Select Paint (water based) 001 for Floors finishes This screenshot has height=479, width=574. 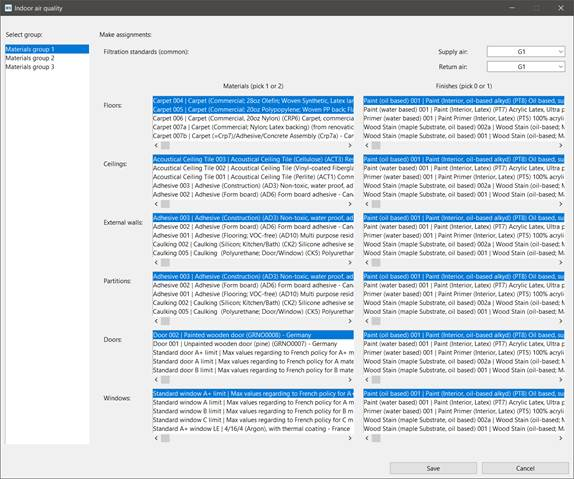[x=463, y=109]
